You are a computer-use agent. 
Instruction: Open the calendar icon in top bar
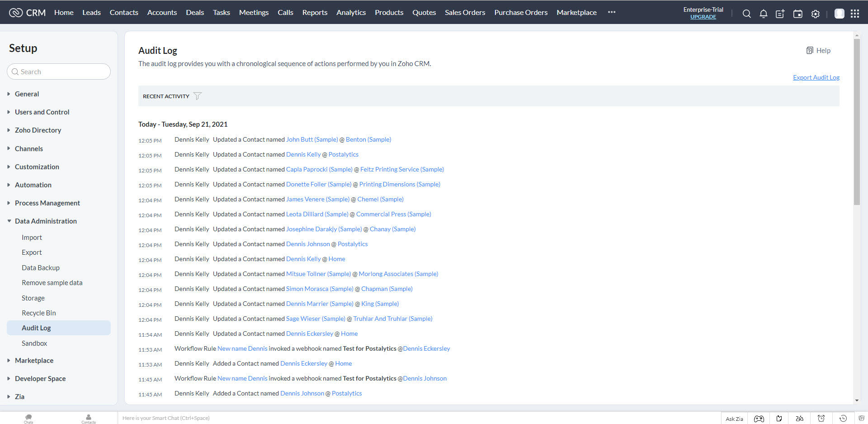click(x=798, y=14)
